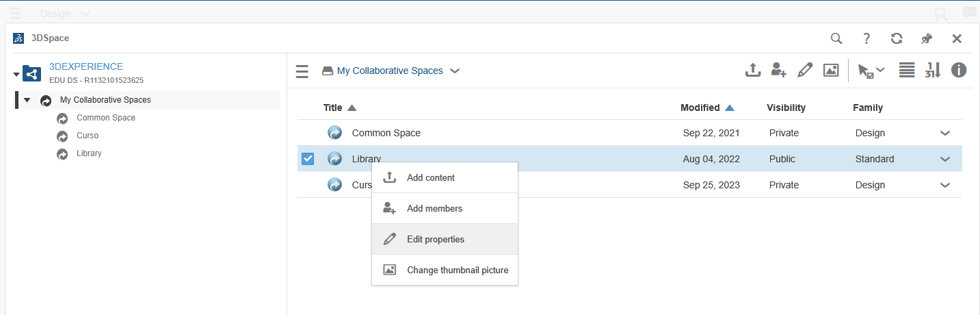Show the information panel icon
This screenshot has width=980, height=315.
pos(959,70)
